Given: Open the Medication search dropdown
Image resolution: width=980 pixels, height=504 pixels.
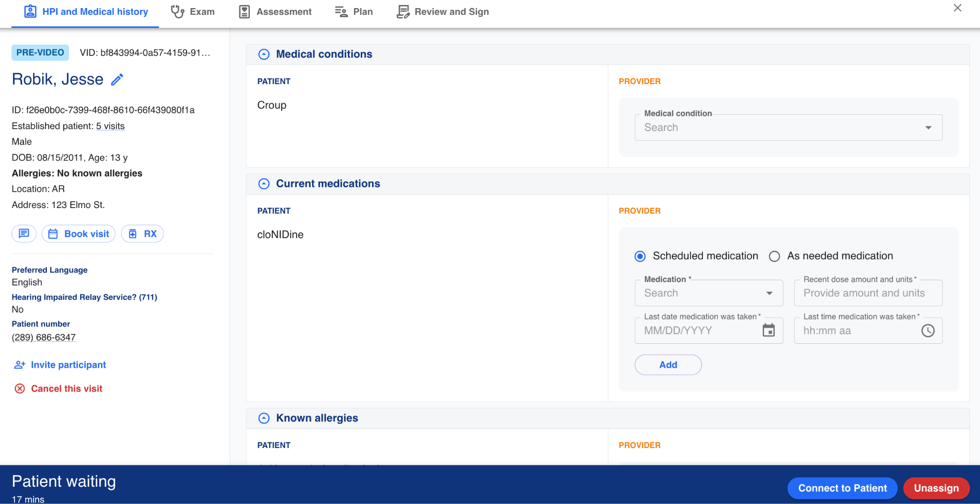Looking at the screenshot, I should [x=708, y=293].
